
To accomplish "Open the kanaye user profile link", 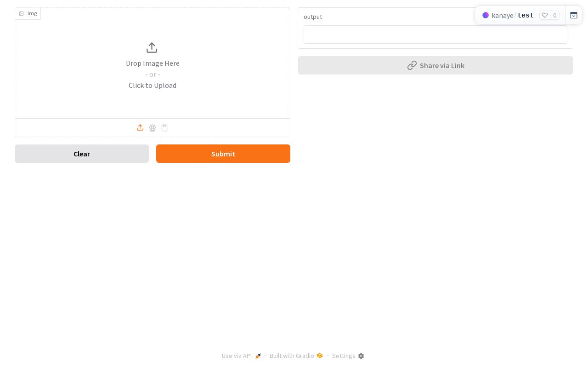I will tap(503, 15).
